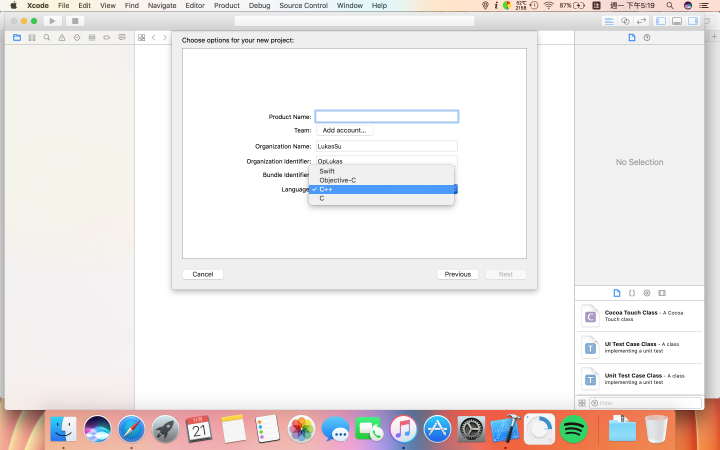Choose C++ in the Language list
Image resolution: width=720 pixels, height=450 pixels.
(x=382, y=189)
